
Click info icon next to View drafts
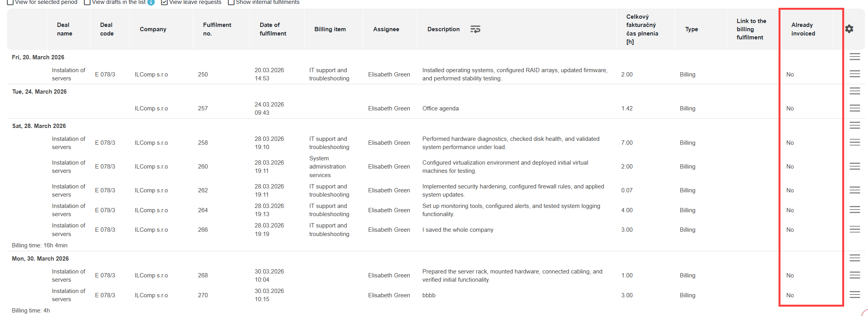coord(151,2)
